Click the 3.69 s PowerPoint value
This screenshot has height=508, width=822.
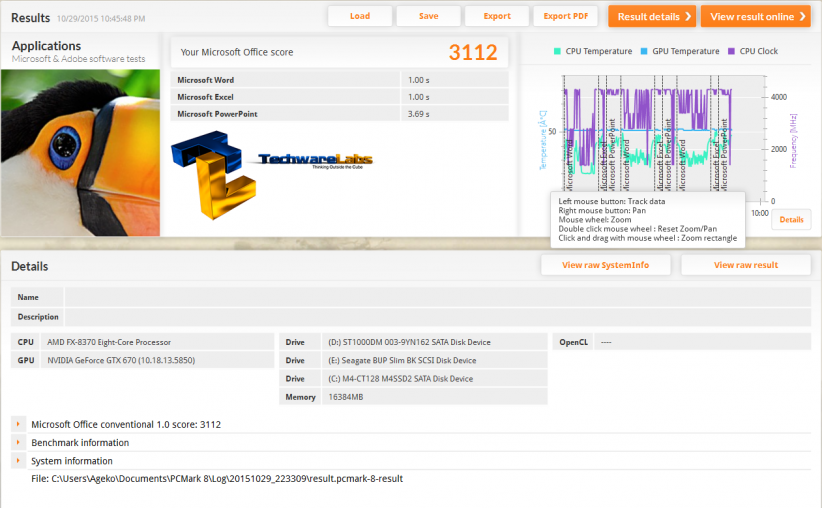(x=418, y=114)
